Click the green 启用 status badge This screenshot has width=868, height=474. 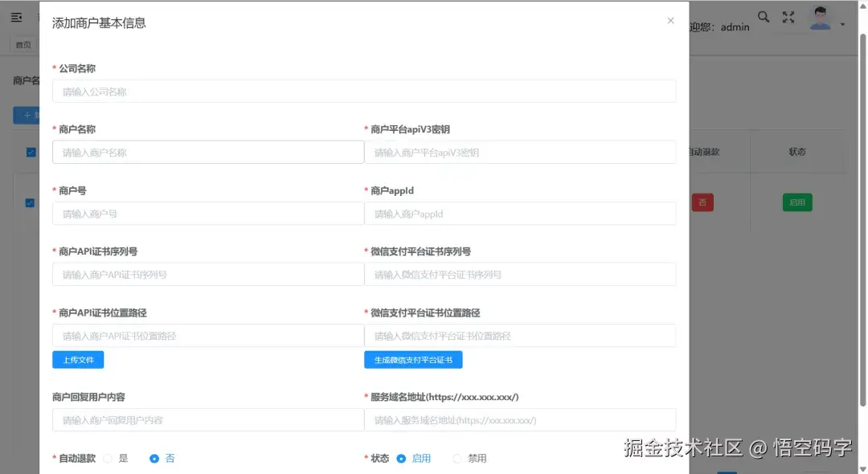[x=796, y=202]
